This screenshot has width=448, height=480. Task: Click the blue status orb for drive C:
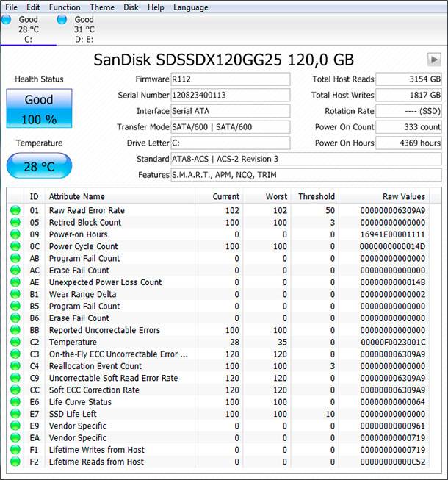6,19
